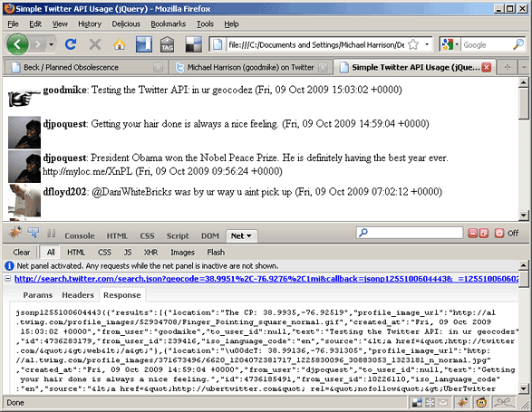Open the Google search engine selector dropdown
Viewport: 532px width, 412px height.
tap(450, 44)
